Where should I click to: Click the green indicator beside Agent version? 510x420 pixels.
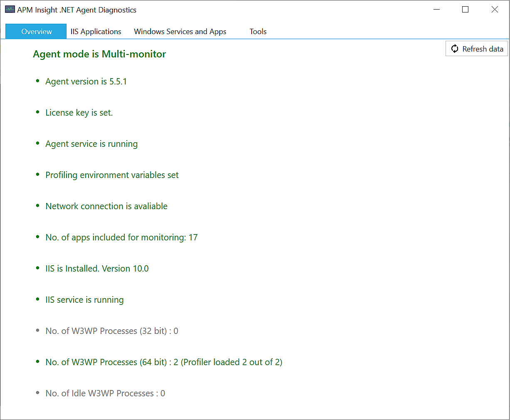click(x=37, y=81)
